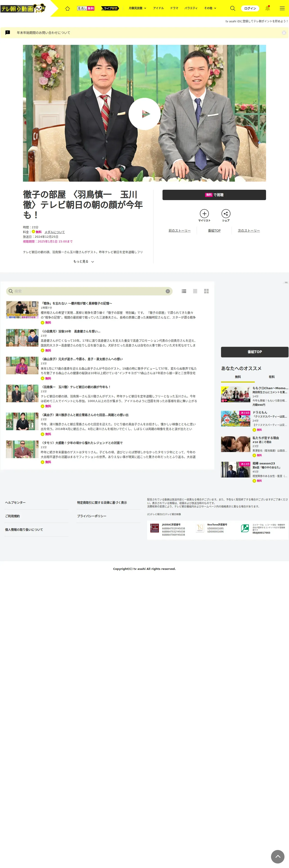Focus the episode 検索 input field
Screen dimensions: 289x868
89,291
